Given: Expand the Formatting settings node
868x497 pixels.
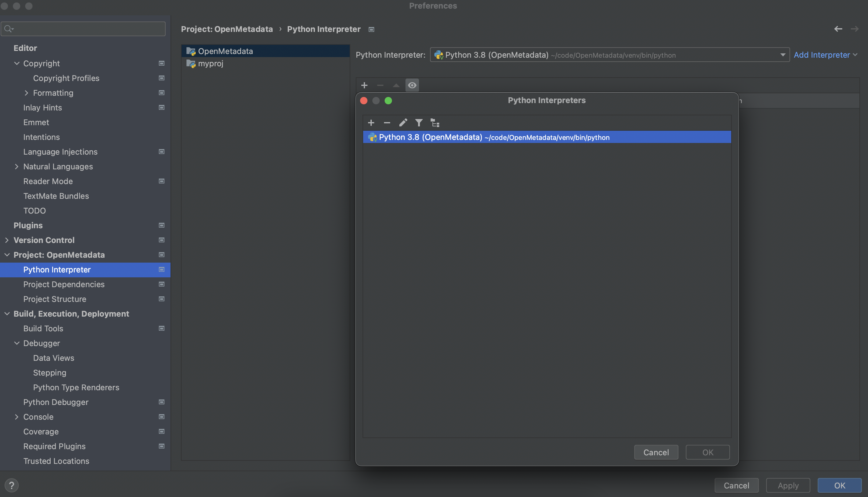Looking at the screenshot, I should pyautogui.click(x=27, y=93).
